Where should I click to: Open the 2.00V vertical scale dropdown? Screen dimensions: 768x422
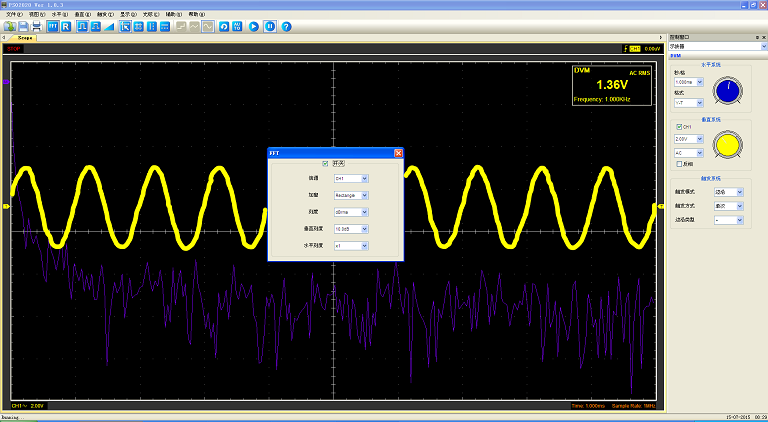(702, 139)
